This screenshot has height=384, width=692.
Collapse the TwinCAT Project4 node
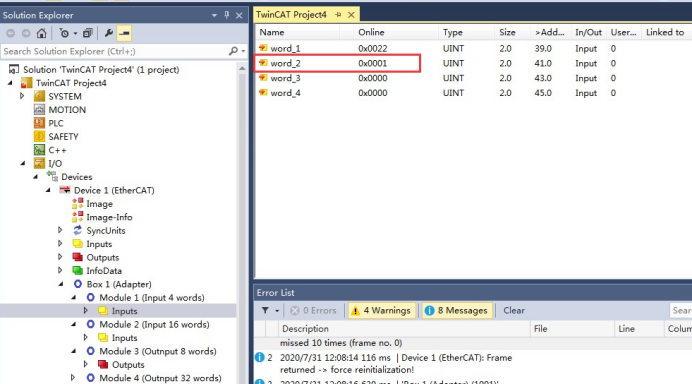pyautogui.click(x=10, y=83)
